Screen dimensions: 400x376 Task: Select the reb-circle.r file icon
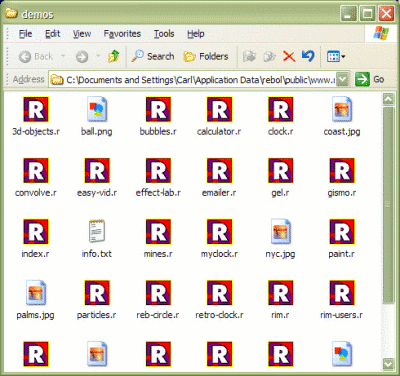point(158,293)
